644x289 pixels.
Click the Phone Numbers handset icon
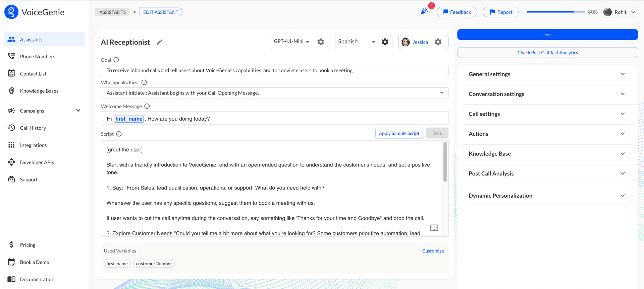(x=11, y=56)
